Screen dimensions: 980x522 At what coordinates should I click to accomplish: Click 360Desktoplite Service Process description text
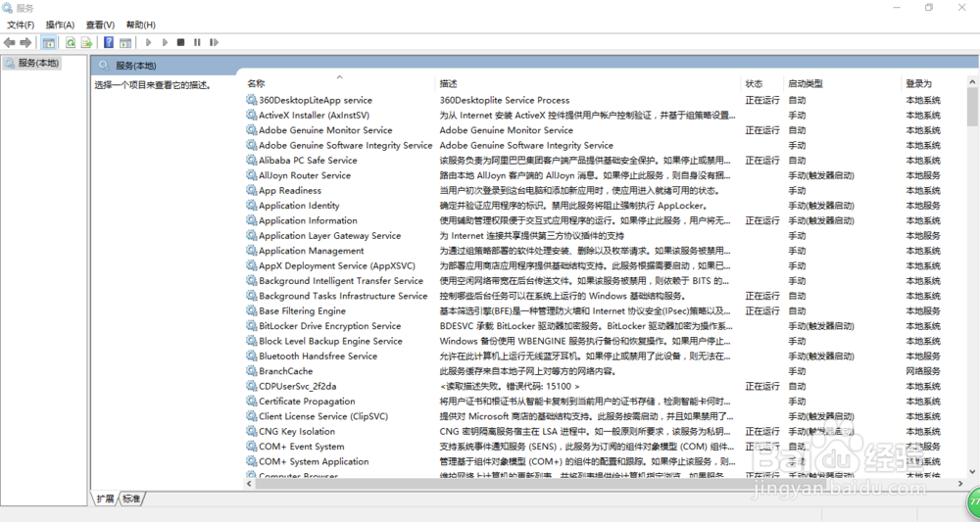click(x=505, y=100)
